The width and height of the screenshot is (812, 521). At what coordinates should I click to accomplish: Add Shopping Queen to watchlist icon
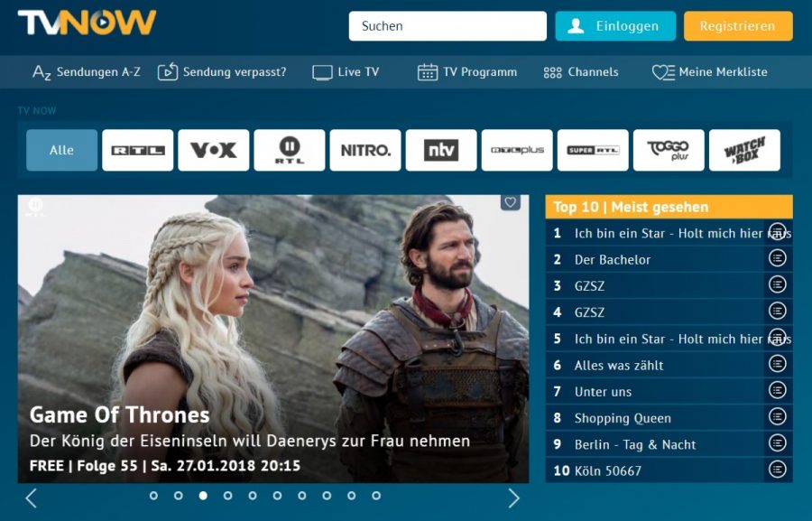(777, 418)
